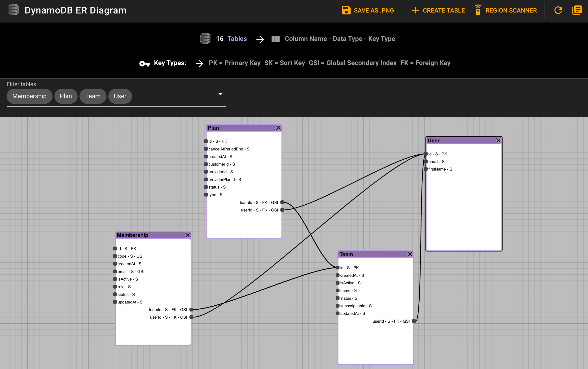Click the 'providerId - S' row in Plan
588x369 pixels.
221,172
